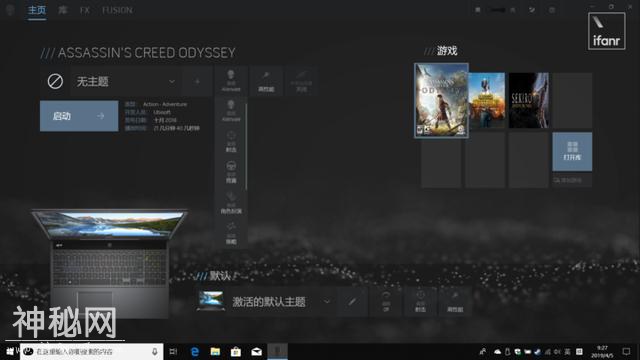
Task: Select the Sekiro game cover
Action: (x=529, y=100)
